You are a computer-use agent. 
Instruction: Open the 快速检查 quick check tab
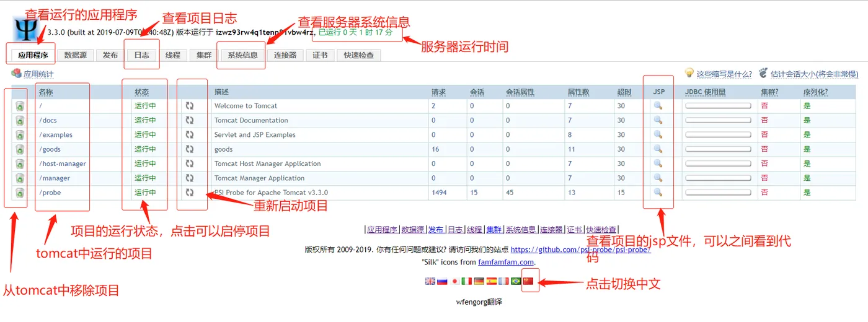359,55
